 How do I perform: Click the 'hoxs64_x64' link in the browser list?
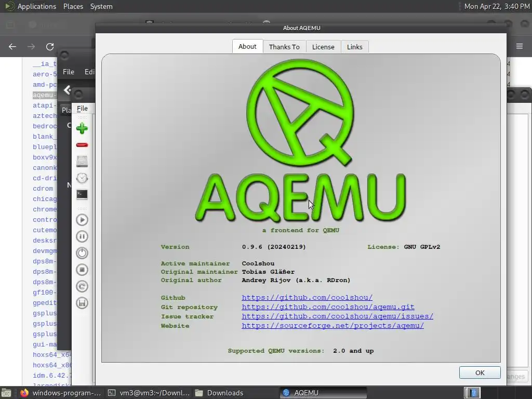point(52,355)
